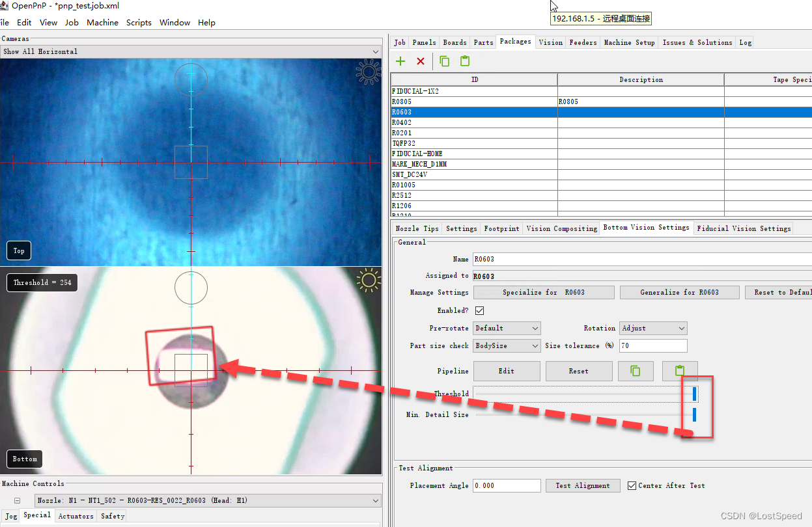Open the Footprint sub-tab

(x=502, y=228)
